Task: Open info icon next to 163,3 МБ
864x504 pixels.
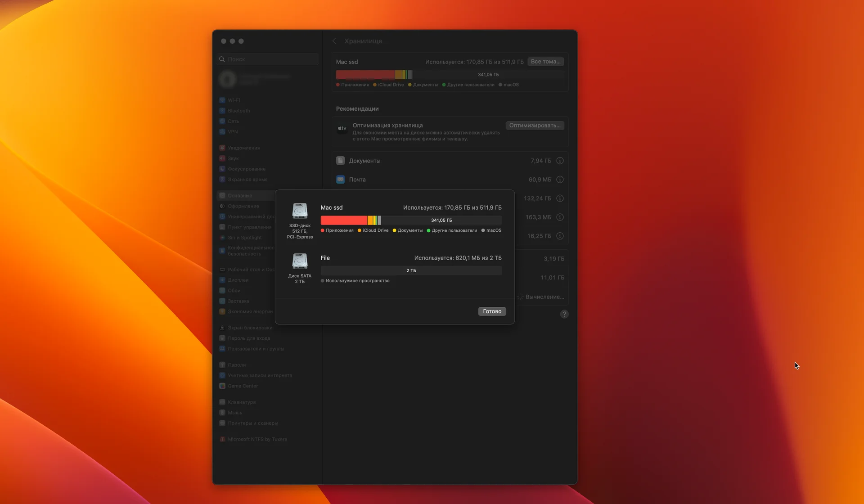Action: (560, 217)
